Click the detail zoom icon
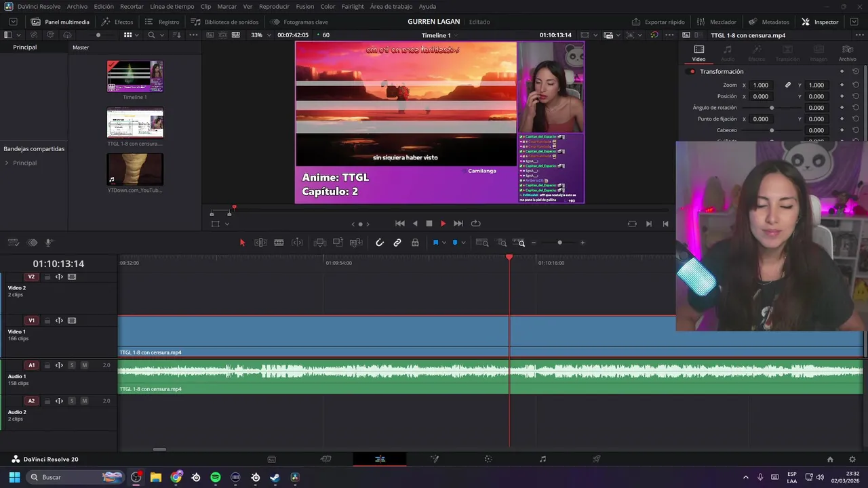Screen dimensions: 868x488 click(502, 243)
